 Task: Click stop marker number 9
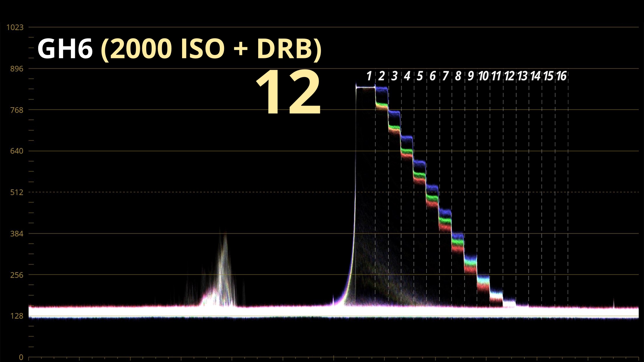[471, 76]
